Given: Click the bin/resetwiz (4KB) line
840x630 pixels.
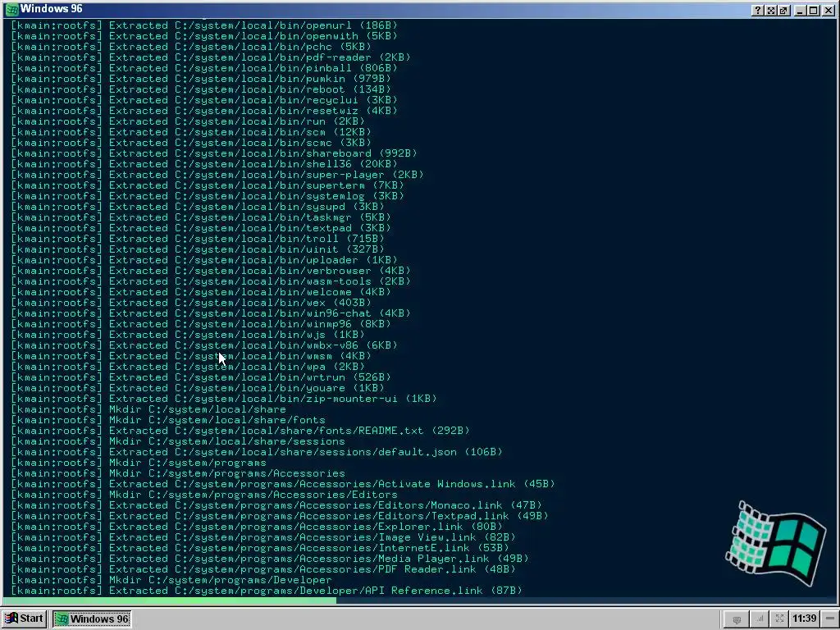Looking at the screenshot, I should (204, 111).
